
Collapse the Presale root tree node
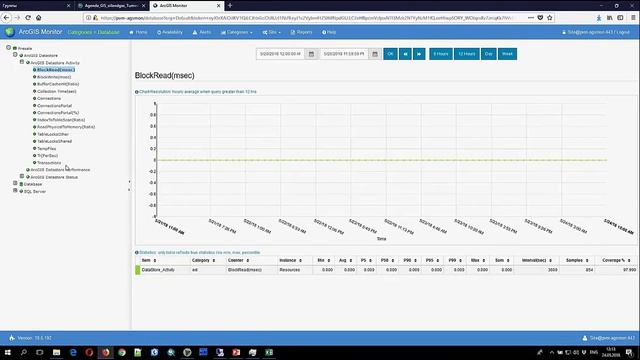click(x=8, y=48)
